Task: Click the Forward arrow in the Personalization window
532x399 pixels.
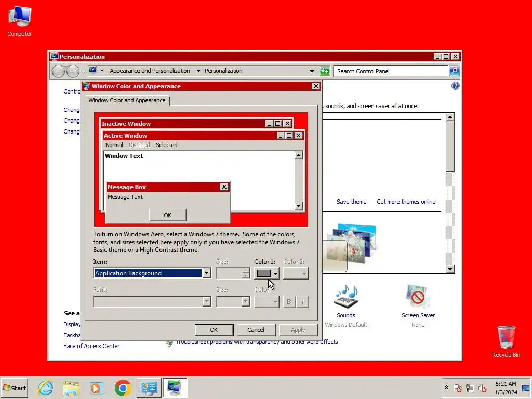Action: click(x=73, y=71)
